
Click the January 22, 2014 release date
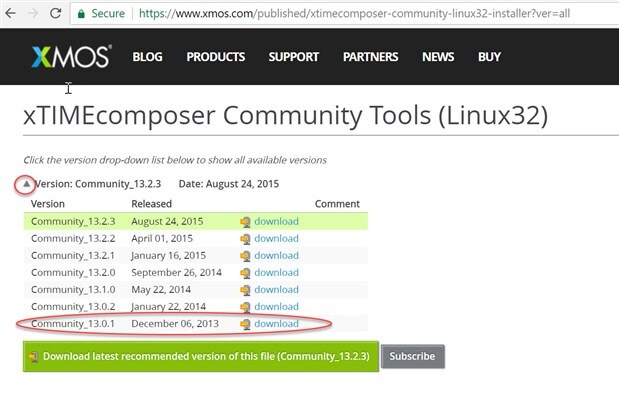[169, 306]
